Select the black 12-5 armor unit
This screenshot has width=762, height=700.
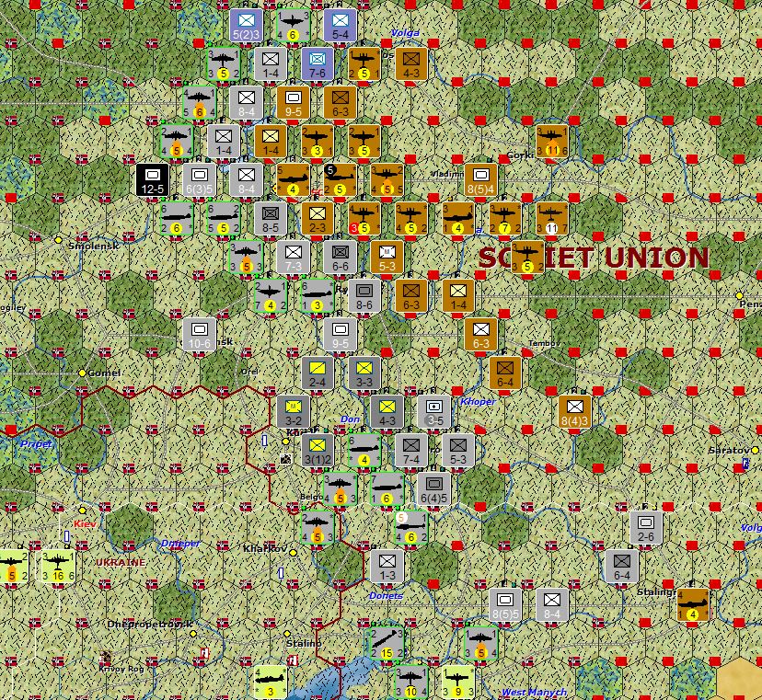(x=153, y=179)
